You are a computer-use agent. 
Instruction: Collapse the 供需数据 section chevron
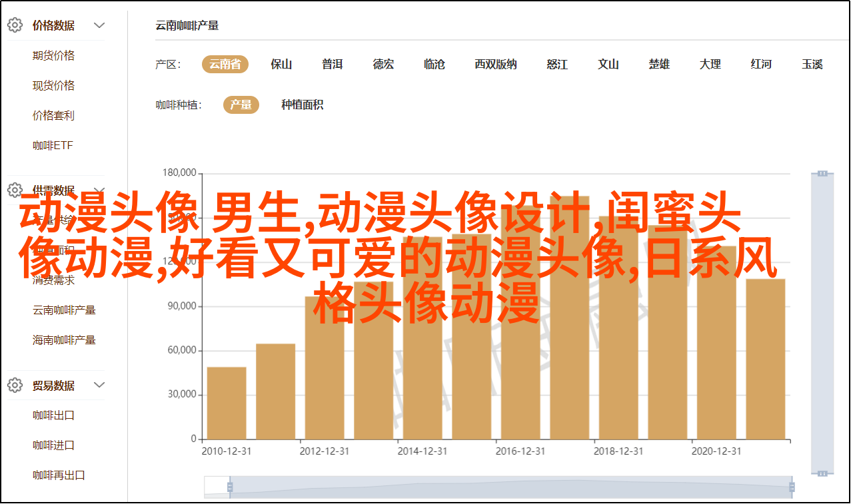pos(99,190)
